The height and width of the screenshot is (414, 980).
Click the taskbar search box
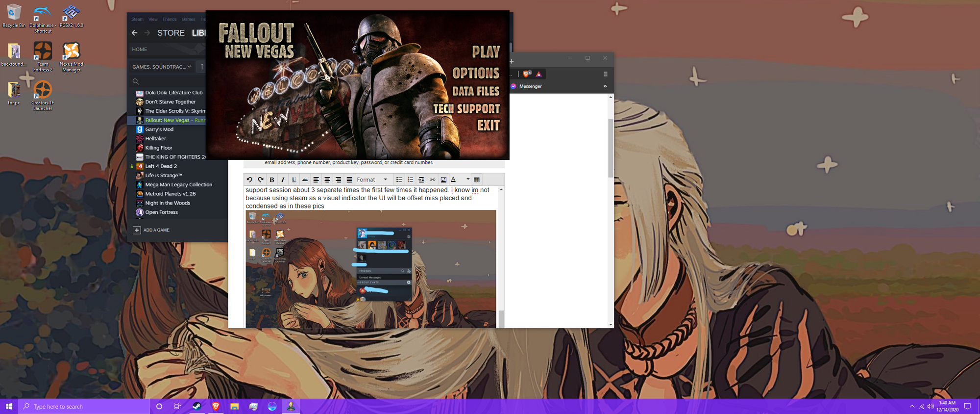click(84, 406)
